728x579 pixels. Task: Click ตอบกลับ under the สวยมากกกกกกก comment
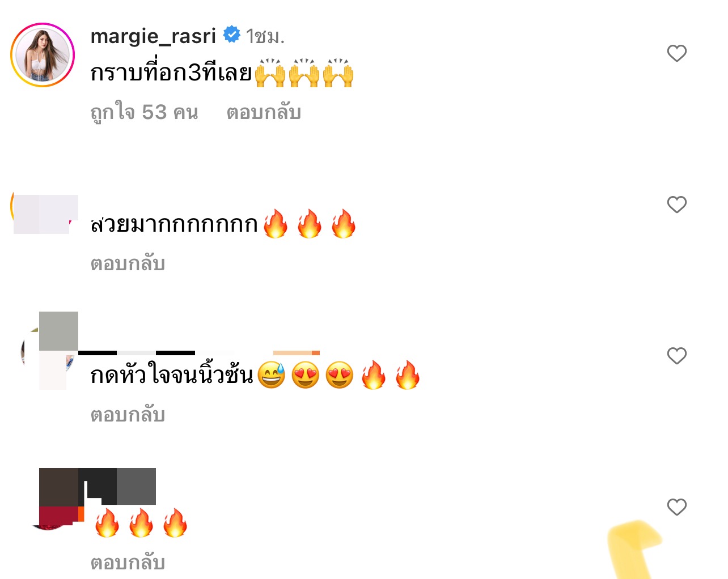pos(128,263)
